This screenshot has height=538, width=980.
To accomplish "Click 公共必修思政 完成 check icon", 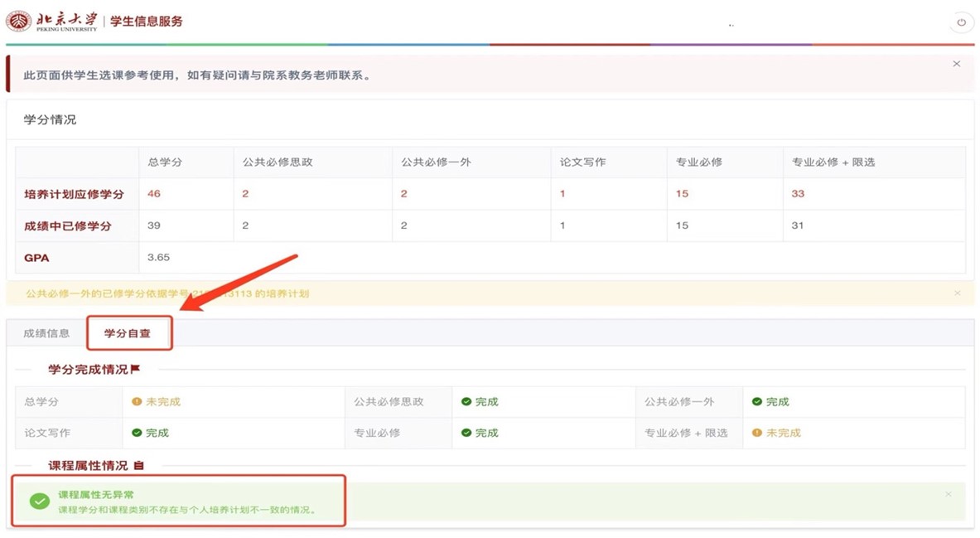I will [466, 402].
